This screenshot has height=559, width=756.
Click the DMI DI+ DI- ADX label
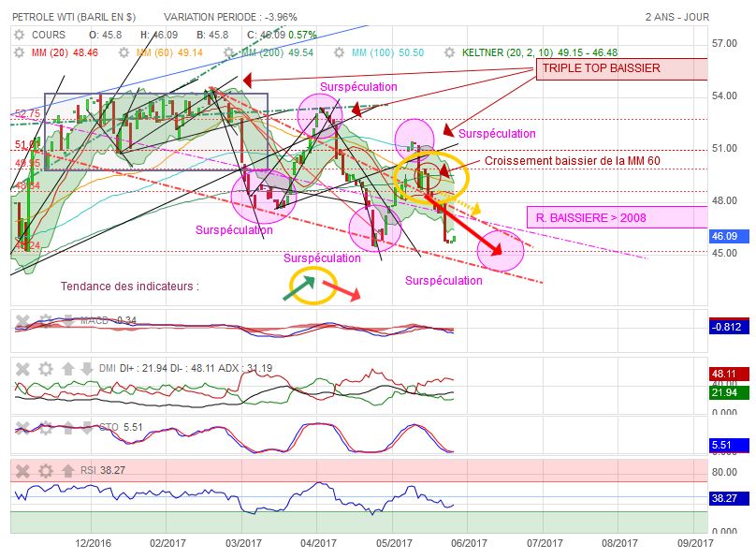(185, 368)
